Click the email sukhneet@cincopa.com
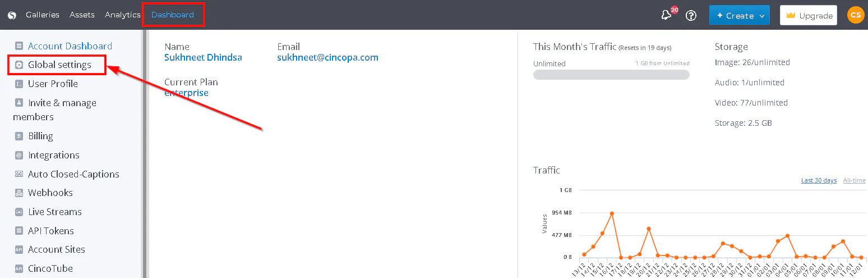 point(327,57)
